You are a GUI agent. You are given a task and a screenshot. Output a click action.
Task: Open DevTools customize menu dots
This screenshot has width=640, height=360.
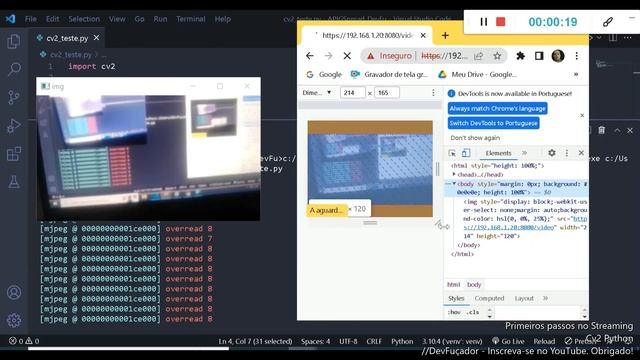567,153
